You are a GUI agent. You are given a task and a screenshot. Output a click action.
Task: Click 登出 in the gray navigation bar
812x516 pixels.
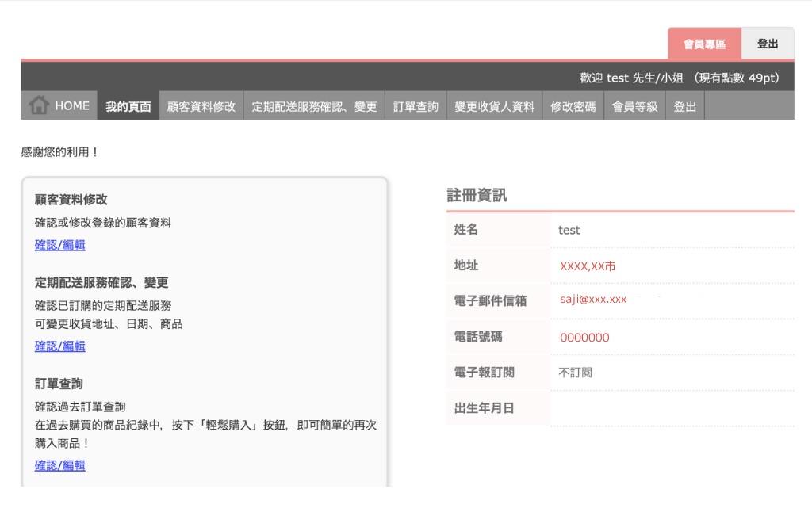coord(684,106)
